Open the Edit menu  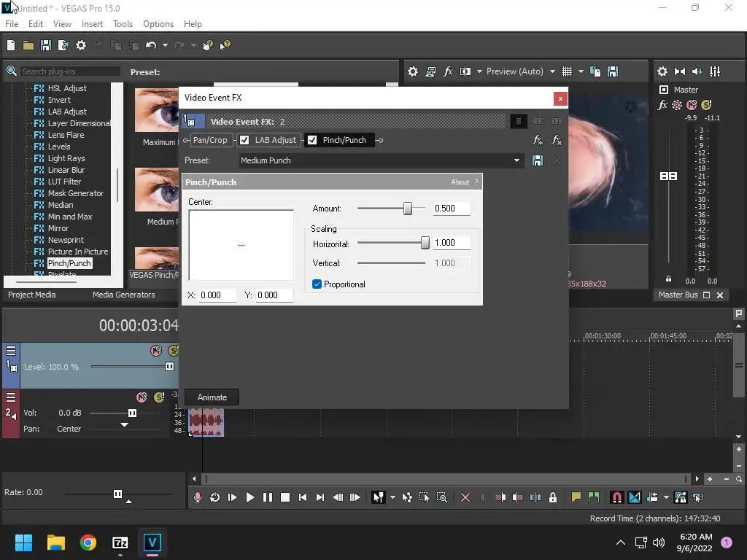click(x=35, y=24)
